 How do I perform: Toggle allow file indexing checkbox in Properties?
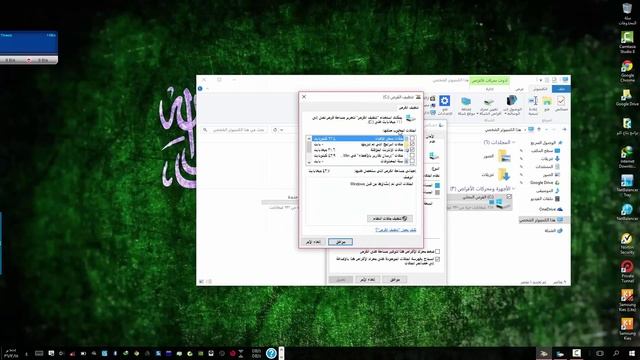click(438, 259)
